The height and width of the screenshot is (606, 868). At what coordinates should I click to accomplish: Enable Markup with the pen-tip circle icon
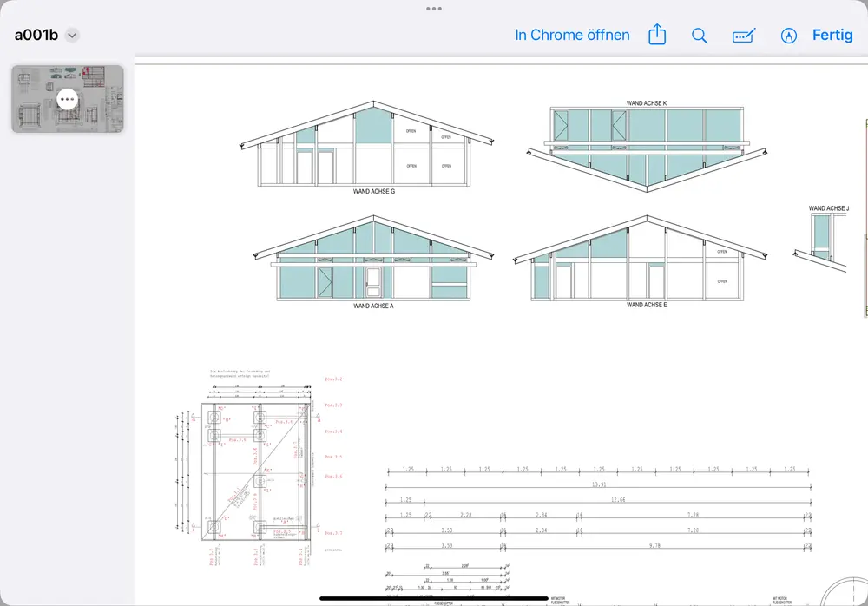click(788, 36)
